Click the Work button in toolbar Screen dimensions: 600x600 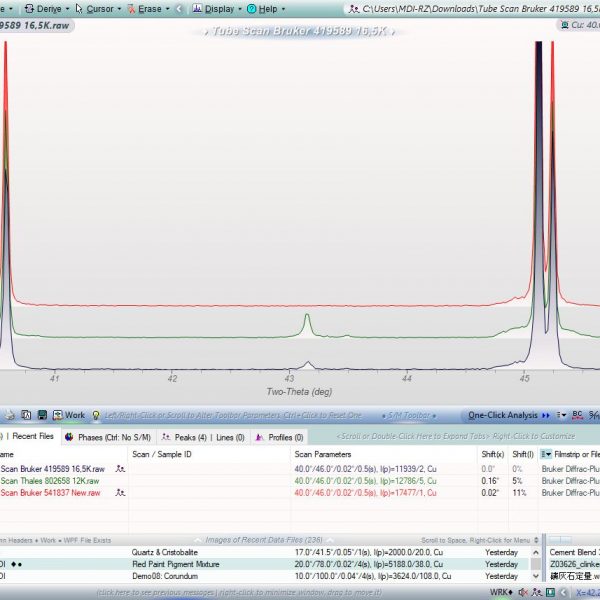[x=74, y=415]
